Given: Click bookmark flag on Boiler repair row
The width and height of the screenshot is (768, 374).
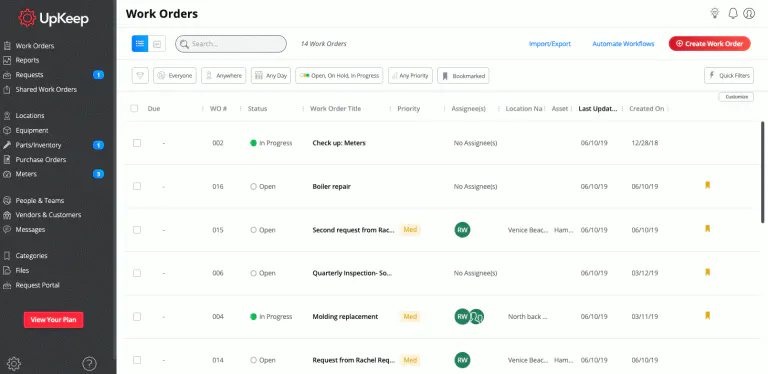Looking at the screenshot, I should (x=707, y=185).
